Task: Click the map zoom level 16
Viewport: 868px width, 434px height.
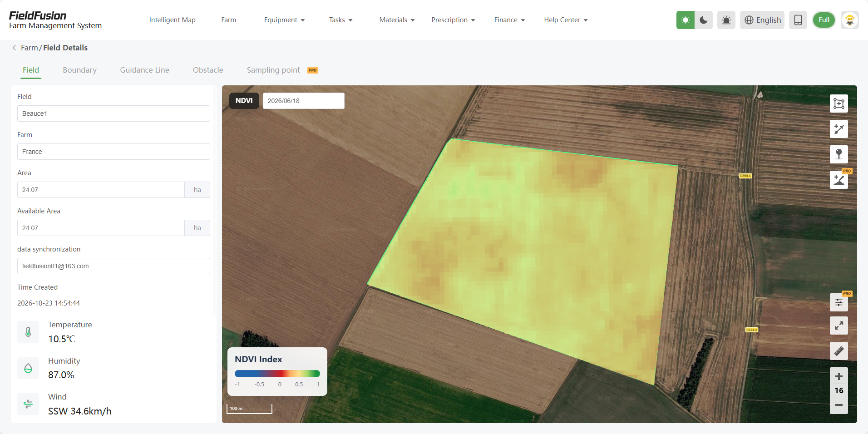Action: [x=839, y=390]
